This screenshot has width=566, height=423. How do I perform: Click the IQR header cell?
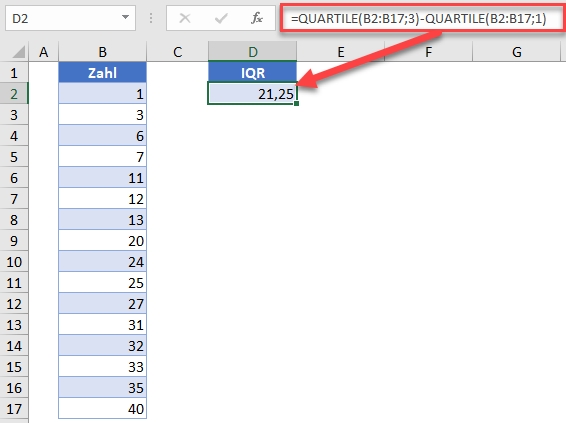tap(253, 73)
